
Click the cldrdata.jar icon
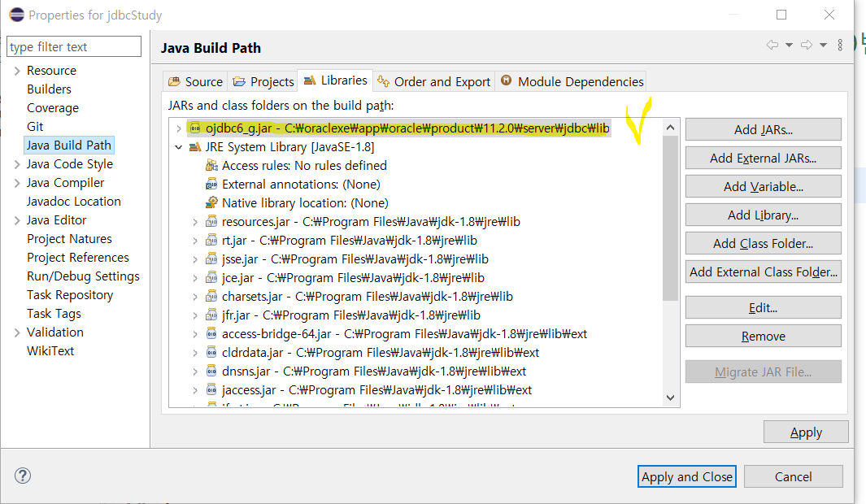pos(211,352)
